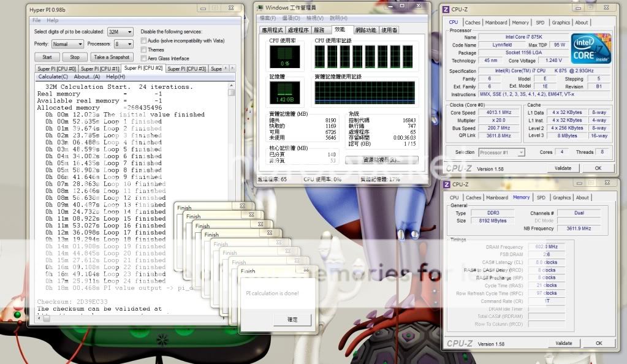Image resolution: width=627 pixels, height=364 pixels.
Task: Open the 使用者 tab in Task Manager
Action: click(389, 30)
